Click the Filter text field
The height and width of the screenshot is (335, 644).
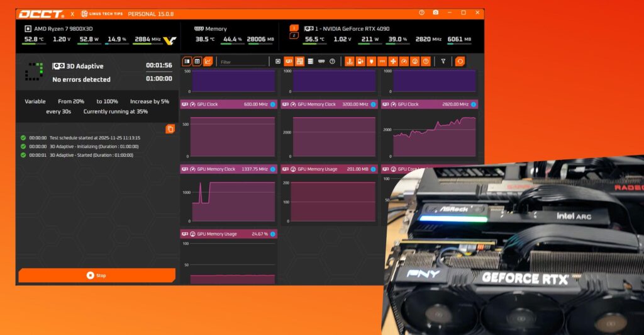242,62
